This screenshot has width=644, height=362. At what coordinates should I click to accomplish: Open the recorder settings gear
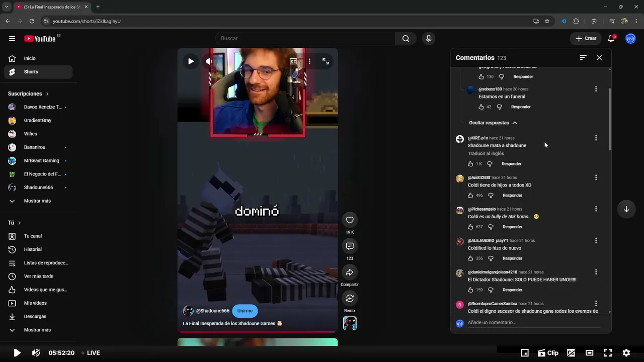click(626, 353)
